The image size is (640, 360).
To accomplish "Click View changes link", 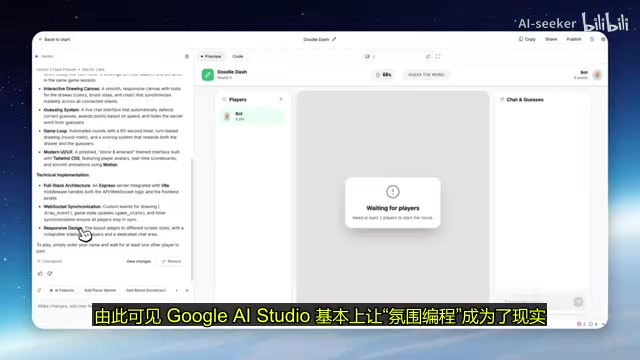I will (139, 261).
